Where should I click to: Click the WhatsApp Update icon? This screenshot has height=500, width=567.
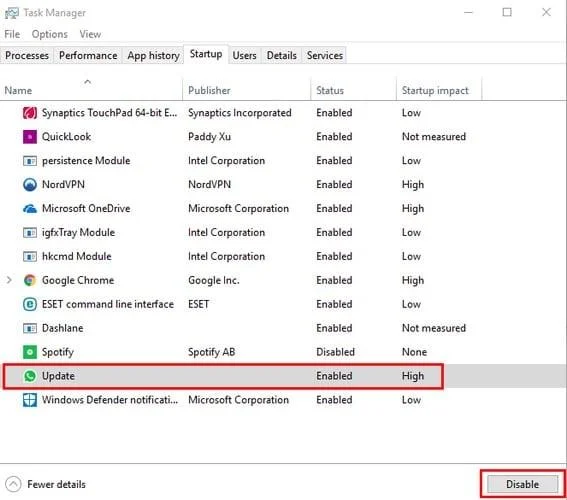[30, 376]
